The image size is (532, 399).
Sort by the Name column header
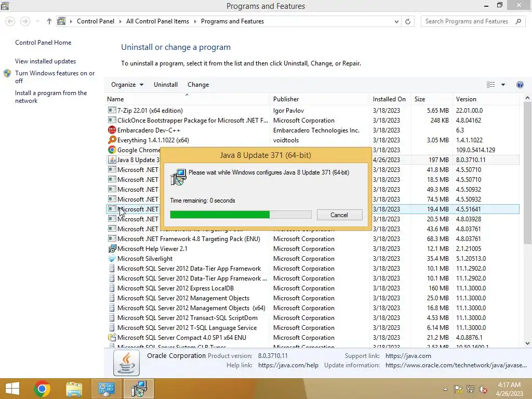(187, 99)
